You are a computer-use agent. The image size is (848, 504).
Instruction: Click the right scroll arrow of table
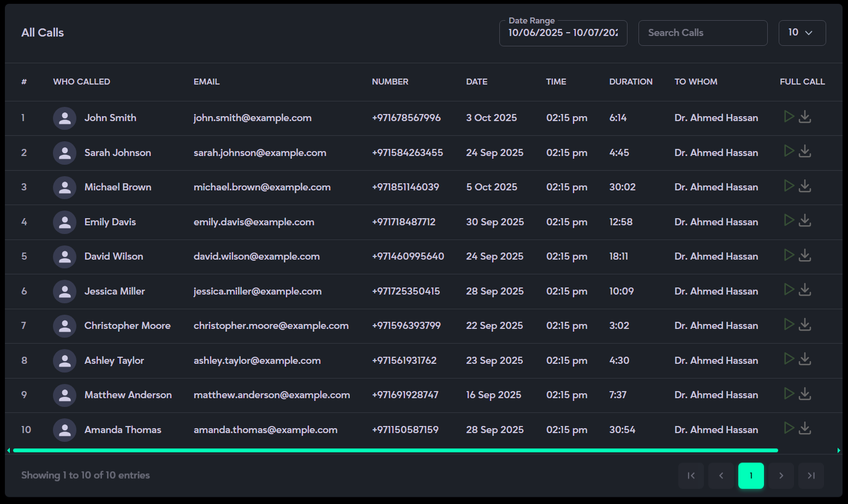pos(839,451)
